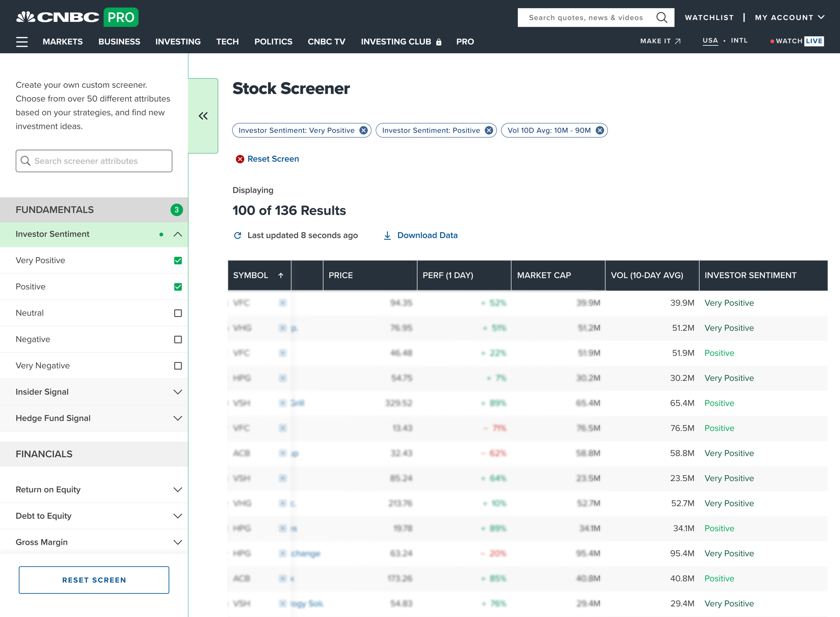Expand the Insider Signal section
Viewport: 840px width, 617px height.
[178, 392]
